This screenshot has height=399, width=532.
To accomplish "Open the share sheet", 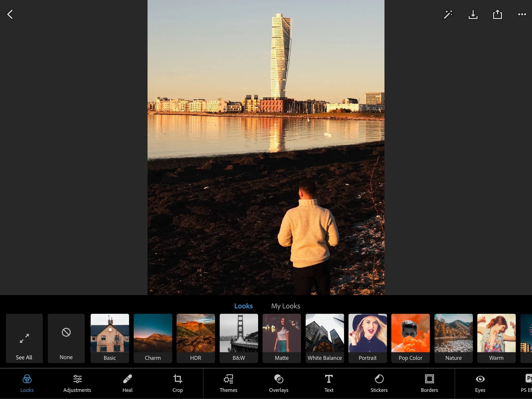I will coord(497,14).
